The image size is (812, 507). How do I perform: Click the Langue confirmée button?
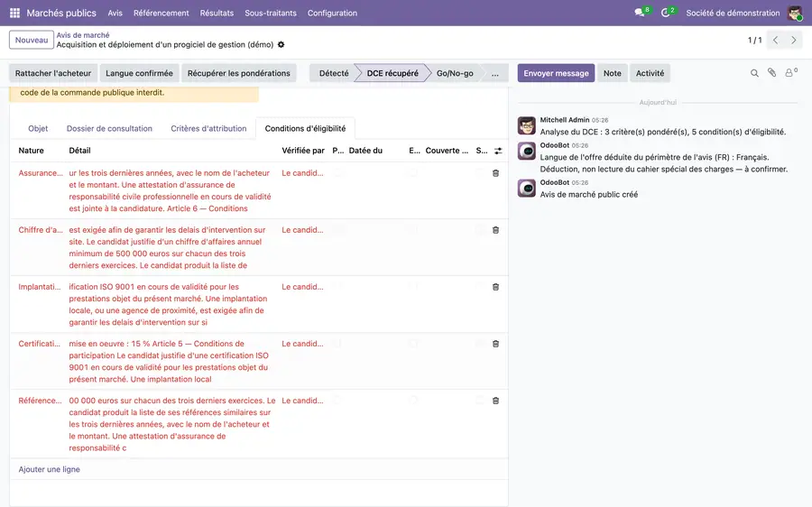pos(139,73)
